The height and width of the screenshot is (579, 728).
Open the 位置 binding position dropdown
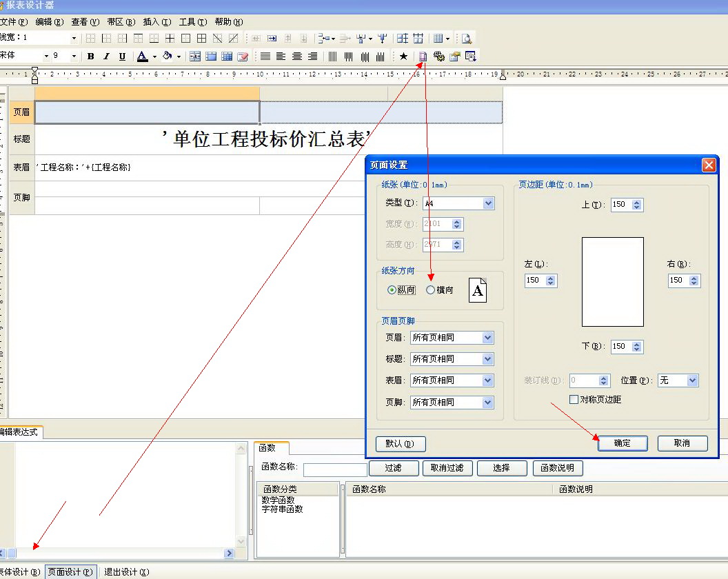click(692, 380)
